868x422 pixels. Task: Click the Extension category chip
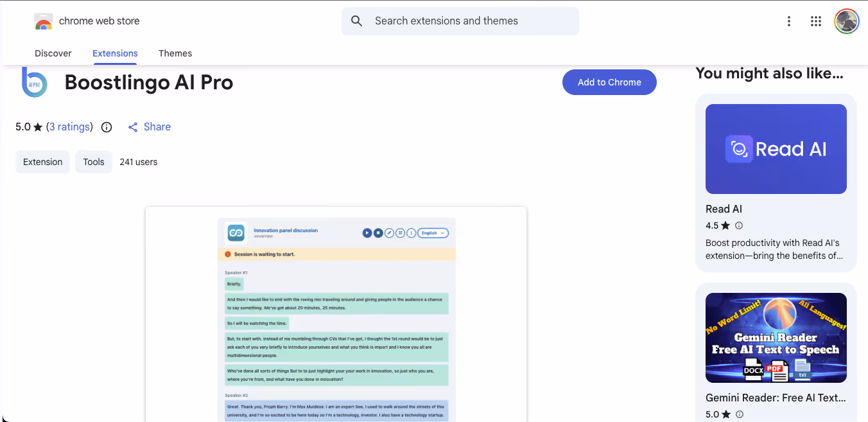pos(42,162)
